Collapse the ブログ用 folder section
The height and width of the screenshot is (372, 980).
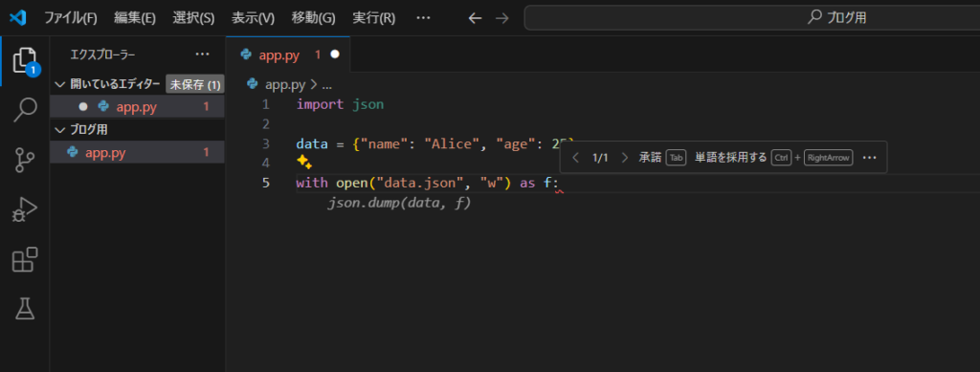tap(60, 130)
